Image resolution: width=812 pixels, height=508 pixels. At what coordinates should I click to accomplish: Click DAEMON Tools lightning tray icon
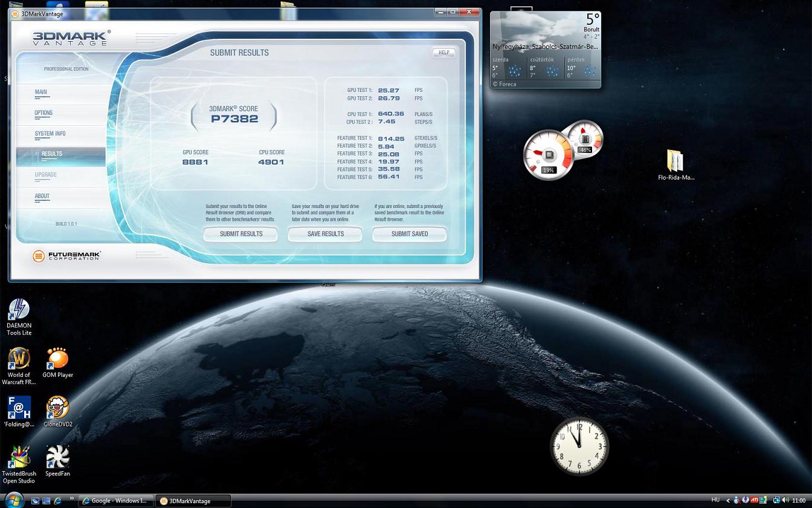pyautogui.click(x=746, y=500)
